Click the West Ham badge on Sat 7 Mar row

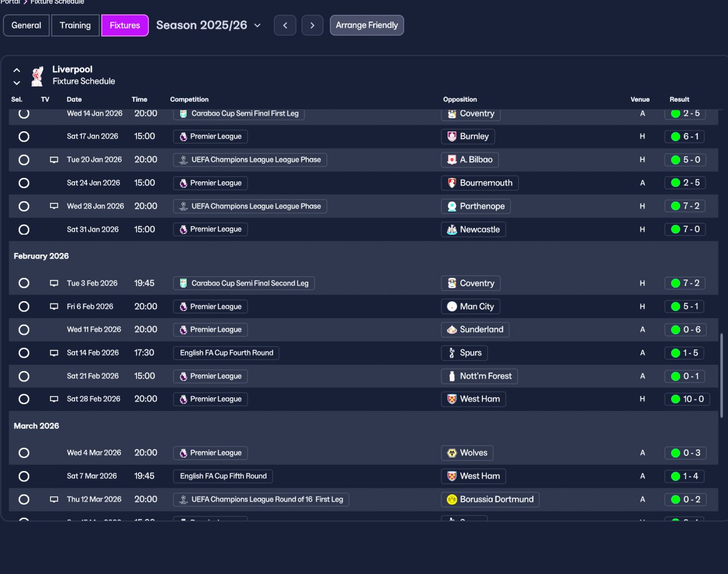(x=452, y=476)
